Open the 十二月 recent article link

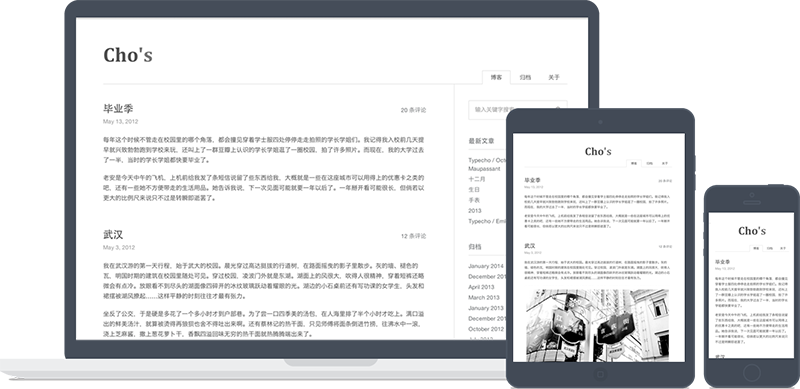pos(477,179)
